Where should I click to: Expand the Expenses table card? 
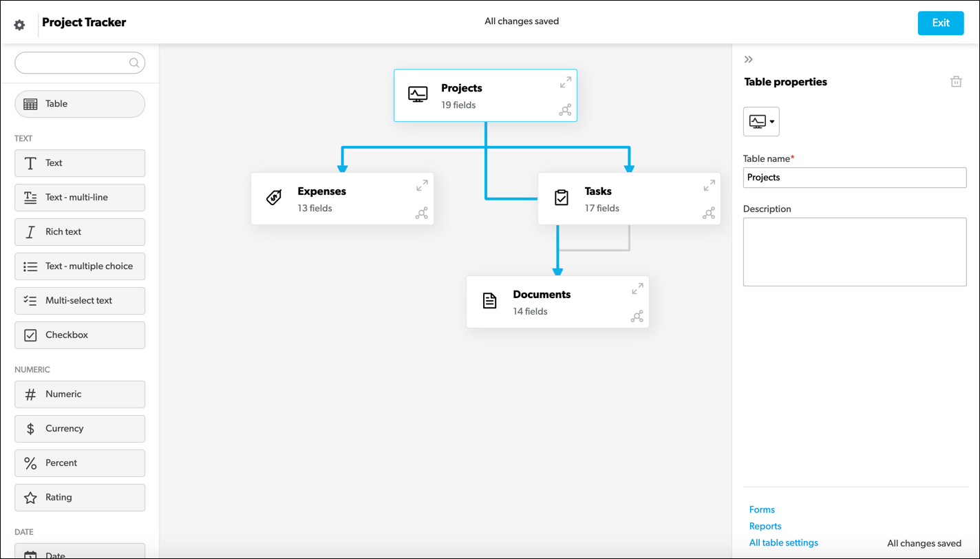coord(422,186)
